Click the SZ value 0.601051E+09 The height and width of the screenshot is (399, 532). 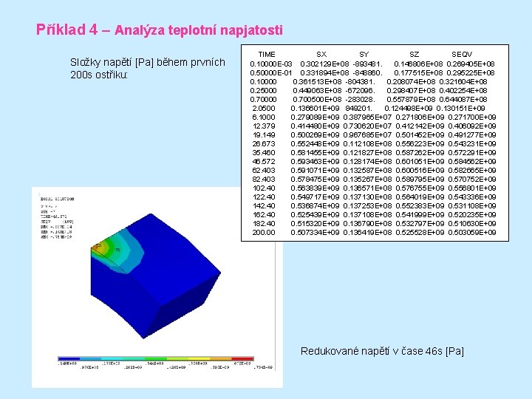(x=420, y=162)
